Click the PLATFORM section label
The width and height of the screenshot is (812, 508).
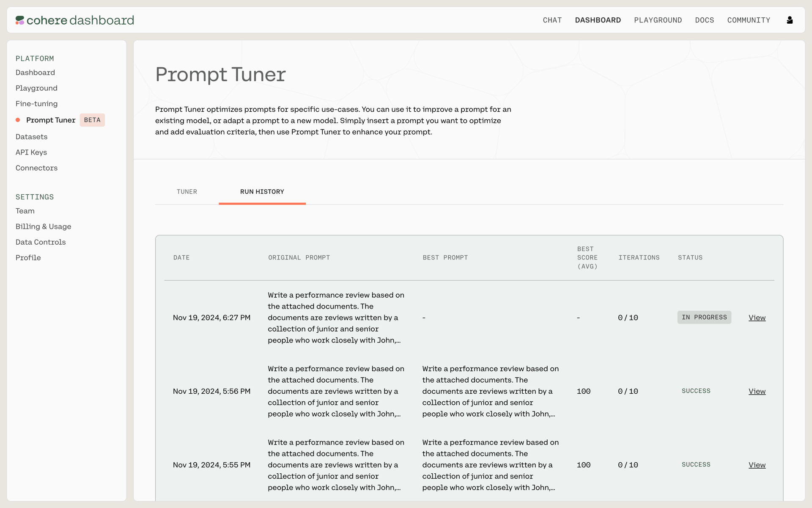click(35, 58)
